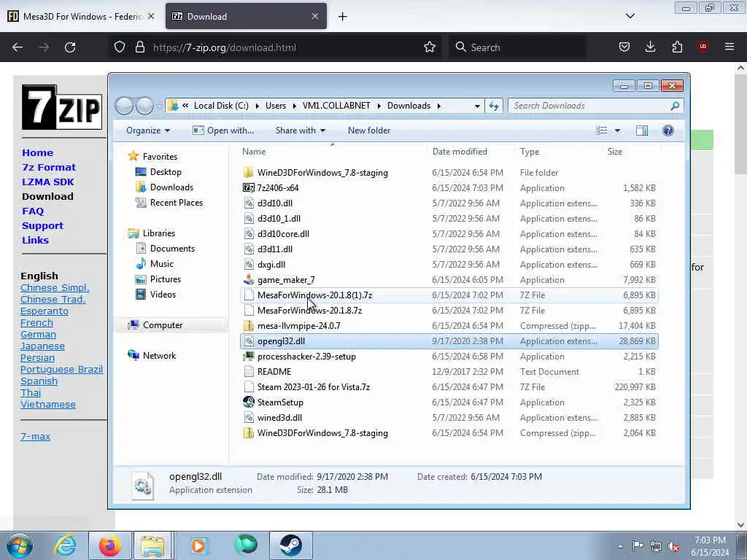Reload the 7-zip.org page
The image size is (747, 560).
click(70, 47)
